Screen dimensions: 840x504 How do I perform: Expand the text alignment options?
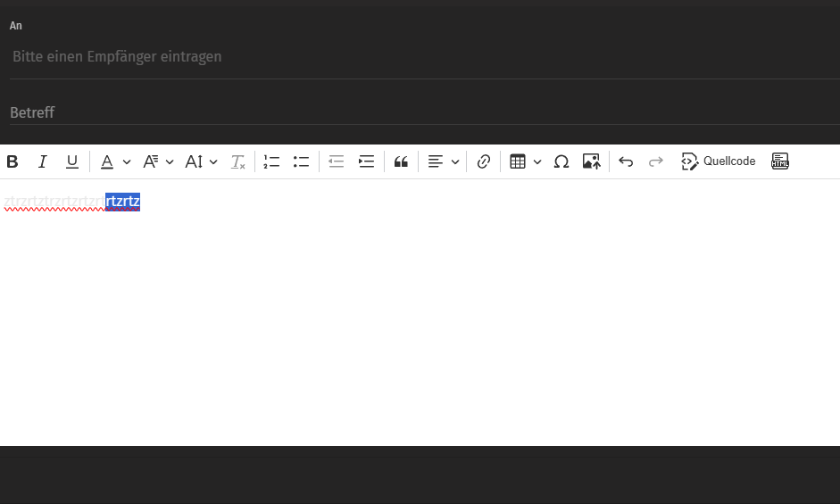454,161
